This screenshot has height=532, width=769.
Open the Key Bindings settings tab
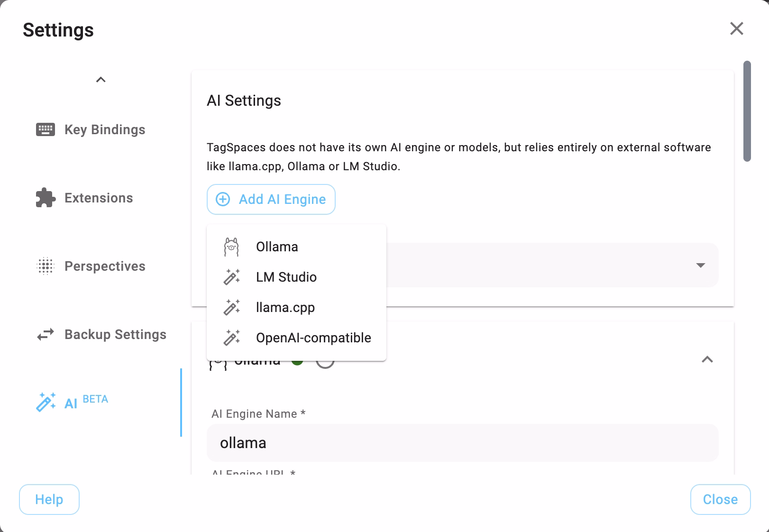click(x=101, y=129)
